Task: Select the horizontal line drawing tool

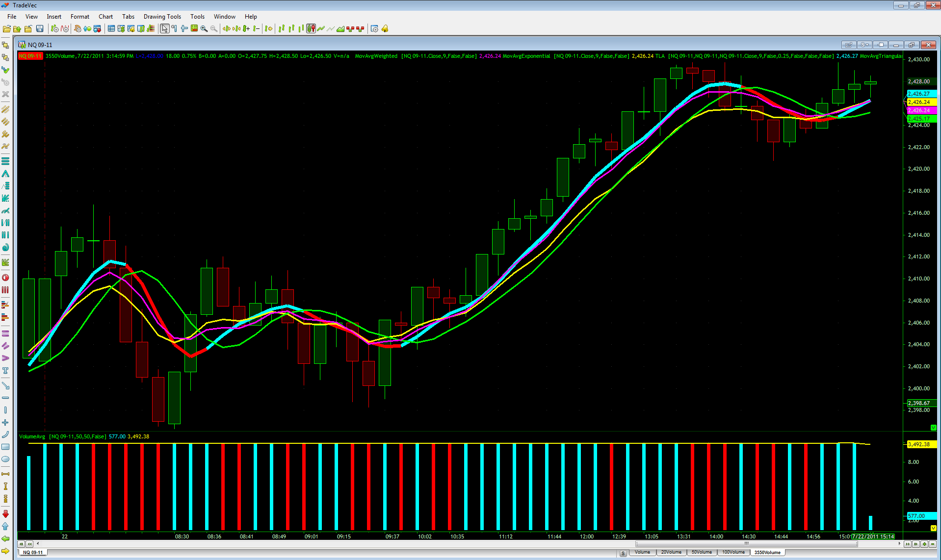Action: pos(5,398)
